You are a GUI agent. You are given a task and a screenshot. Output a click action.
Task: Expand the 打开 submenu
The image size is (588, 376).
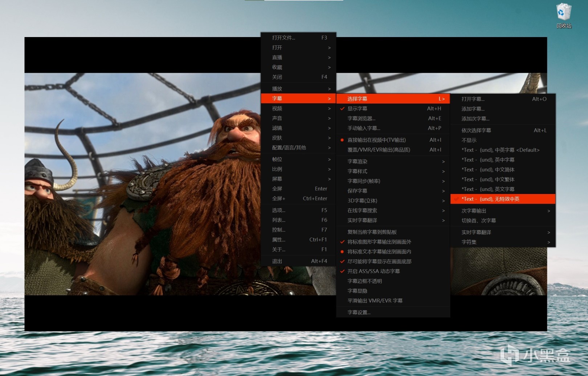click(x=298, y=48)
